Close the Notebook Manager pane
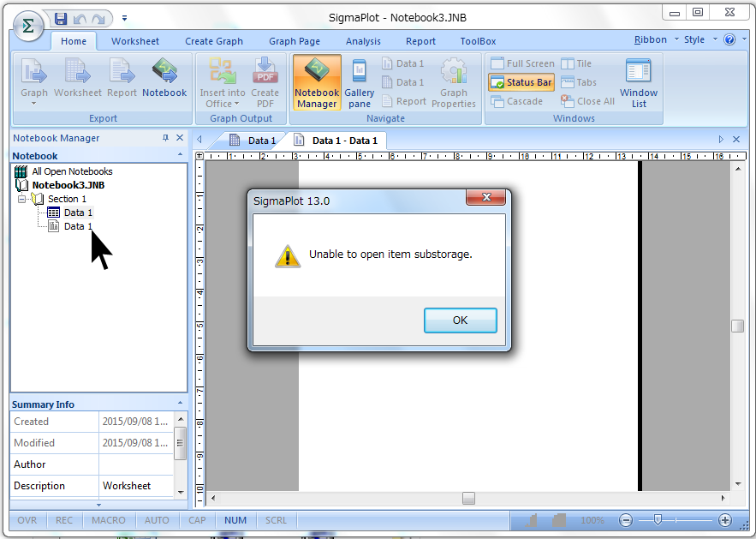 180,138
